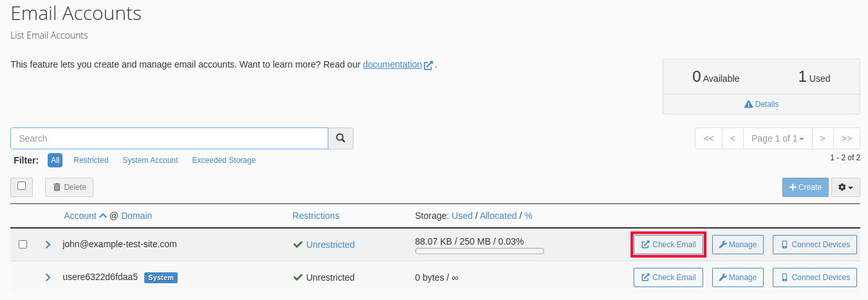Open the Page 1 of 1 dropdown

[777, 138]
